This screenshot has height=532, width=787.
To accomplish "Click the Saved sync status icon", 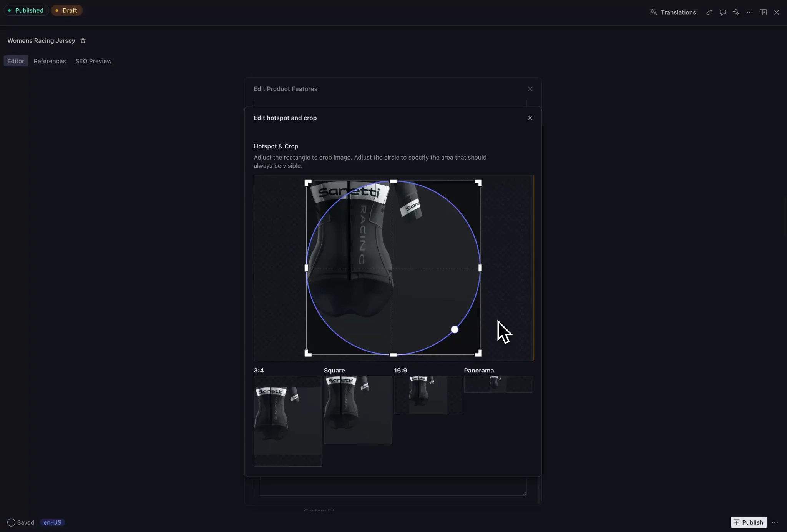I will (11, 522).
